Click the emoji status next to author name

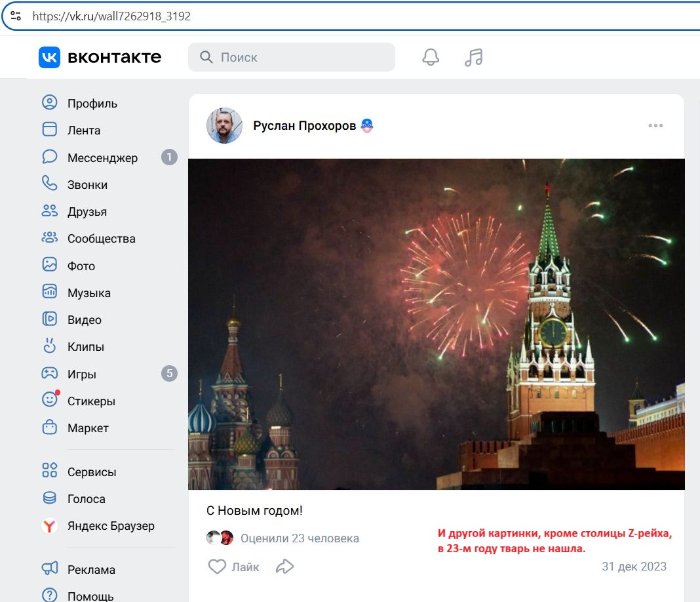click(x=367, y=125)
